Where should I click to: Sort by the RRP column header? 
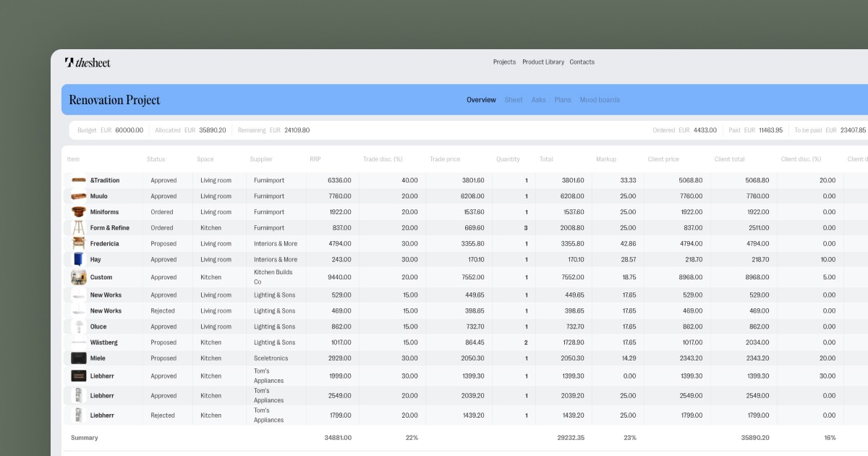tap(315, 159)
